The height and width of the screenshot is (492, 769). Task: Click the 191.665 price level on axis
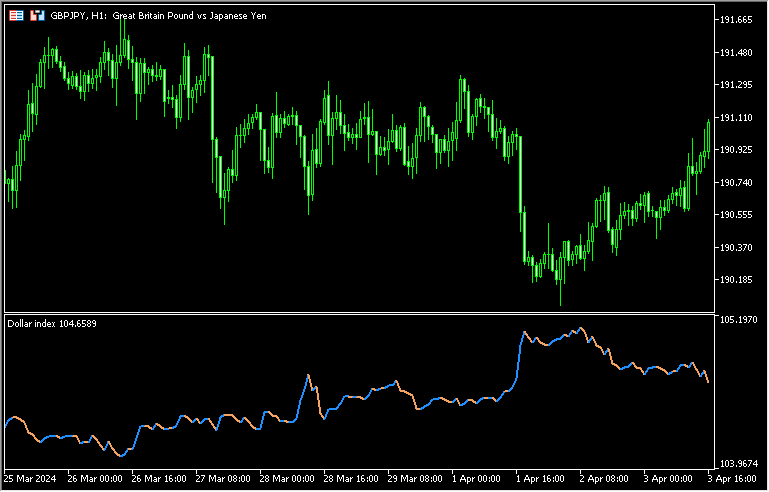(x=736, y=20)
